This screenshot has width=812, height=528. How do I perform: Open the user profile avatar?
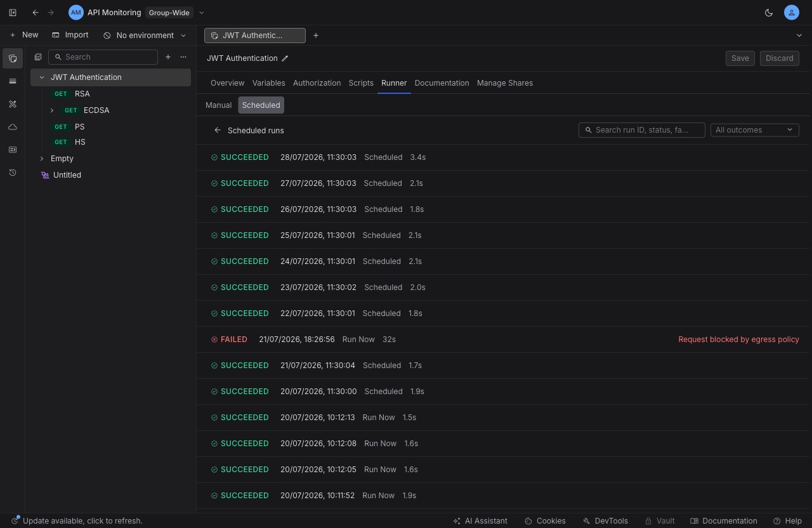(791, 13)
